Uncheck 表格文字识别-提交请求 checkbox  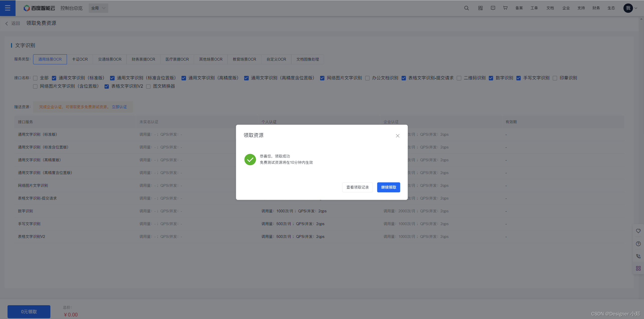click(x=404, y=78)
